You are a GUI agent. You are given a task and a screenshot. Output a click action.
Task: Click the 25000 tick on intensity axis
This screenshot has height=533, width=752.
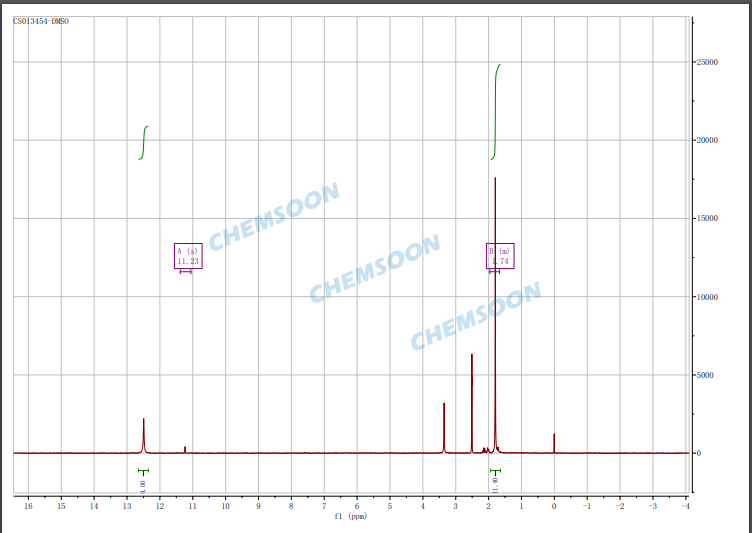pos(707,62)
